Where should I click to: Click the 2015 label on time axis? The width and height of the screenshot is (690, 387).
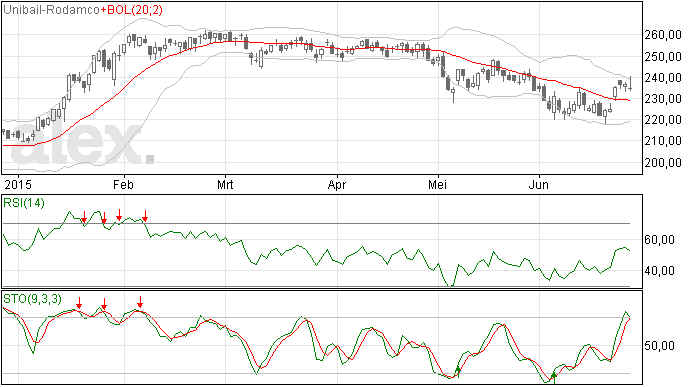coord(18,184)
